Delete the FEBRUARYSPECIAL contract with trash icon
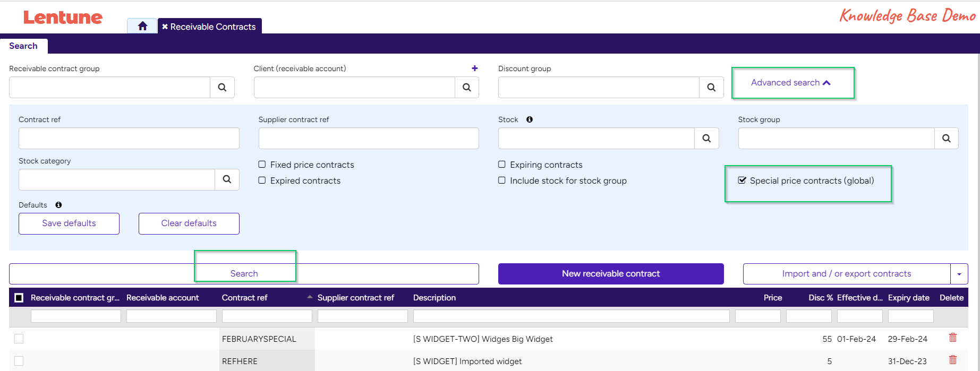Screen dimensions: 980x371 click(953, 338)
